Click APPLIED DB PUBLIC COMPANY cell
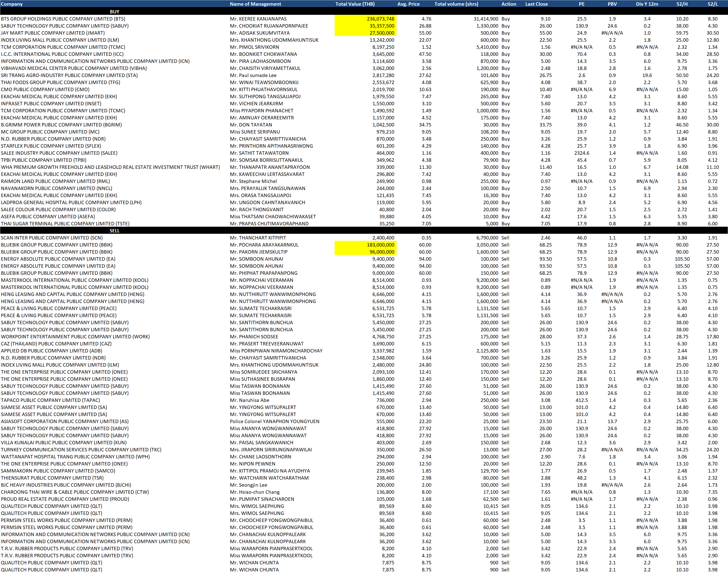 point(51,351)
